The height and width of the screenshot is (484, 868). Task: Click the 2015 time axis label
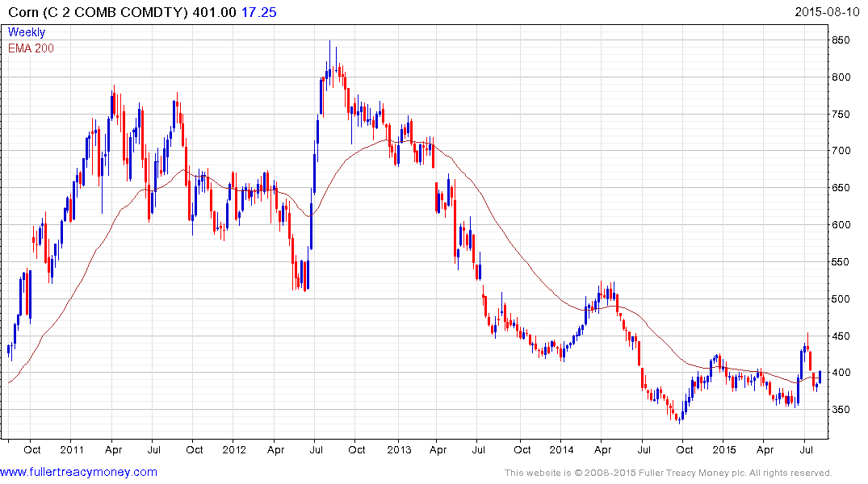click(x=724, y=449)
